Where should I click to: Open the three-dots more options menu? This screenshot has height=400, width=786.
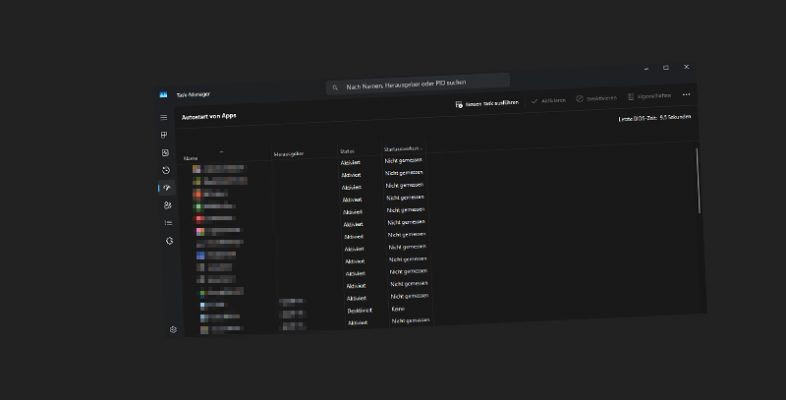pyautogui.click(x=686, y=94)
